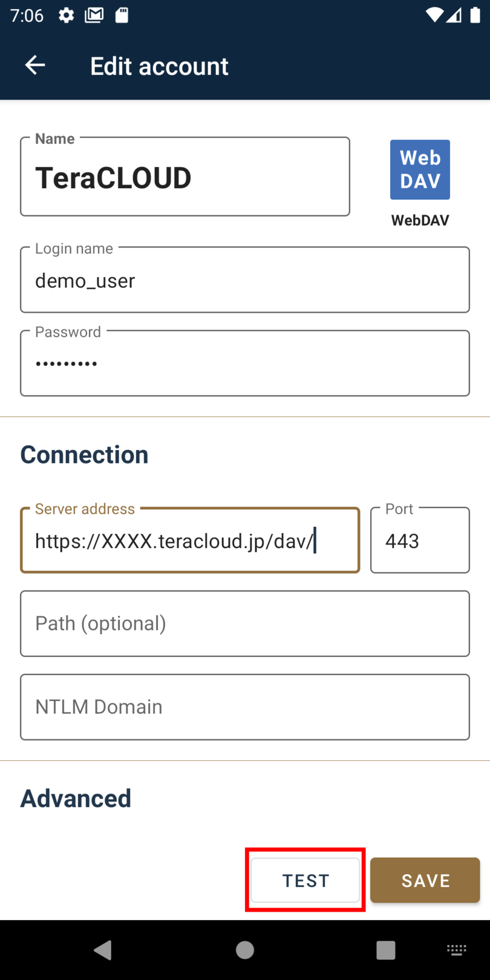
Task: Tap the NTLM Domain field
Action: (244, 707)
